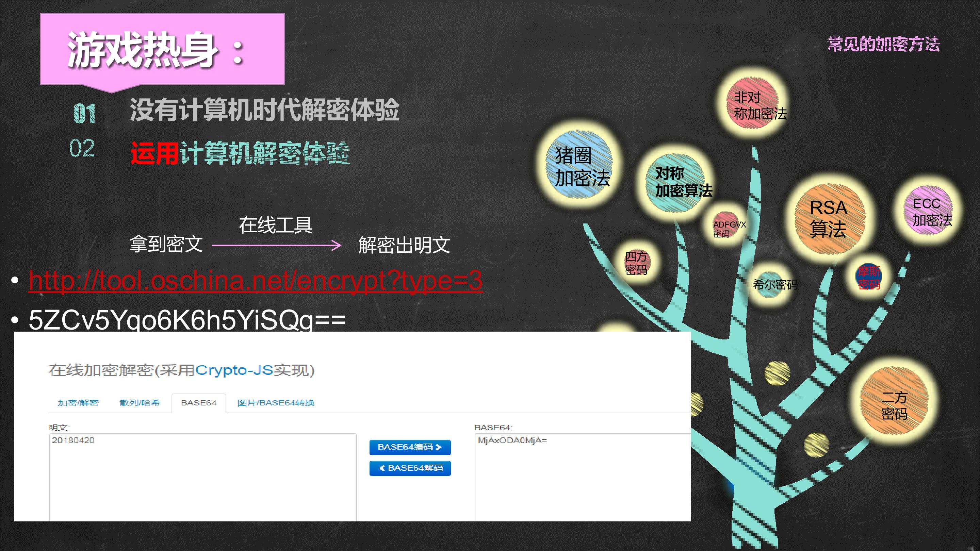Click the BASE64 output field with MjAxODA0MjA=
Viewport: 980px width, 551px height.
click(x=583, y=477)
